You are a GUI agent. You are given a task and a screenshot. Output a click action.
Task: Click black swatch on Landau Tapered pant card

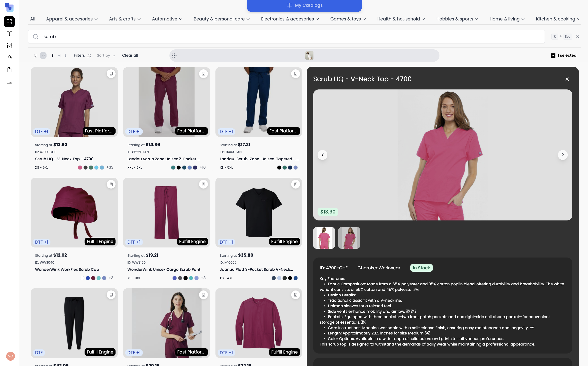(279, 167)
